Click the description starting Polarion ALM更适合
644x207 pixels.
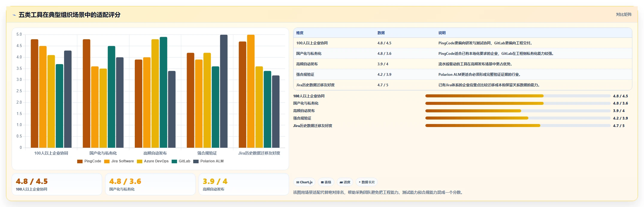(480, 75)
